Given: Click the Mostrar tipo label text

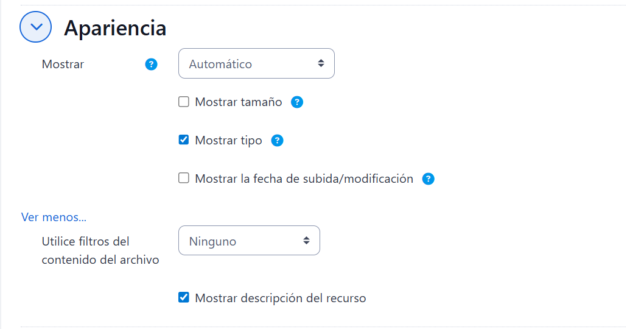Looking at the screenshot, I should 228,141.
